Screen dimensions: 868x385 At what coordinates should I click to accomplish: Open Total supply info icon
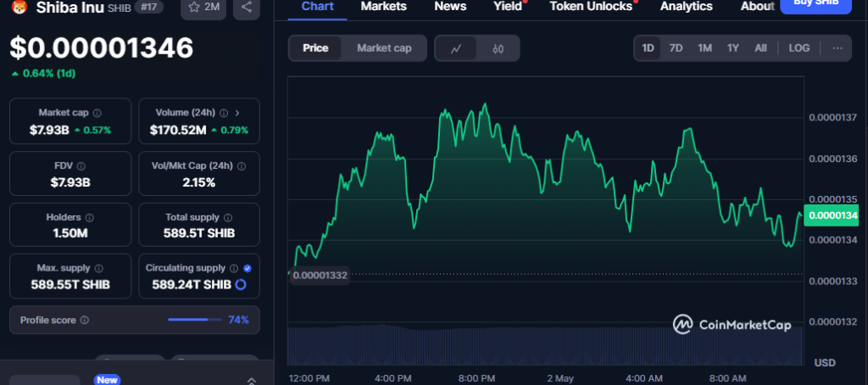pyautogui.click(x=228, y=218)
